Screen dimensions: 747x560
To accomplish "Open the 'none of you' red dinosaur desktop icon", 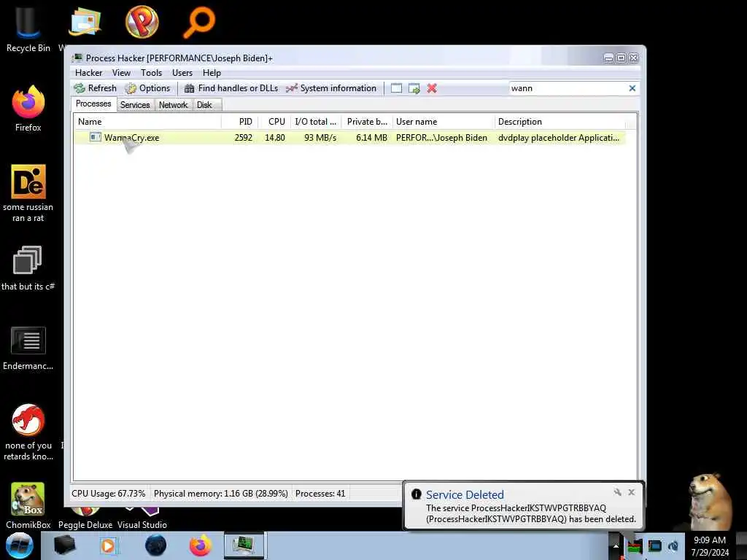I will pyautogui.click(x=28, y=432).
